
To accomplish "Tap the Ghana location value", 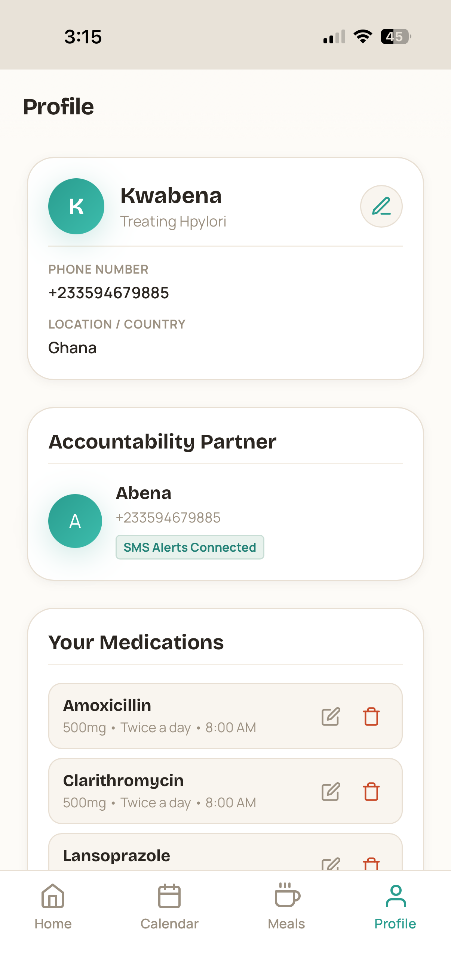I will click(x=72, y=348).
